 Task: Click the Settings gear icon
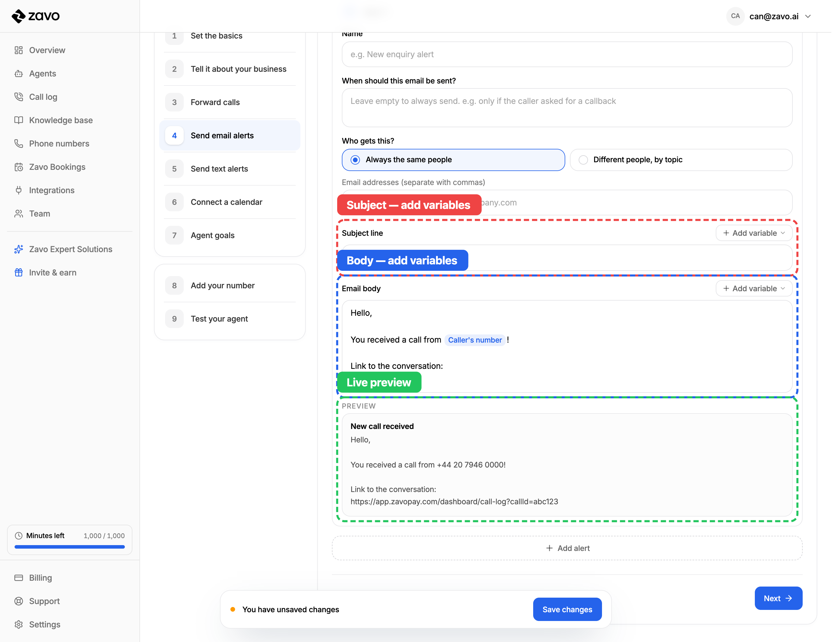pos(18,624)
